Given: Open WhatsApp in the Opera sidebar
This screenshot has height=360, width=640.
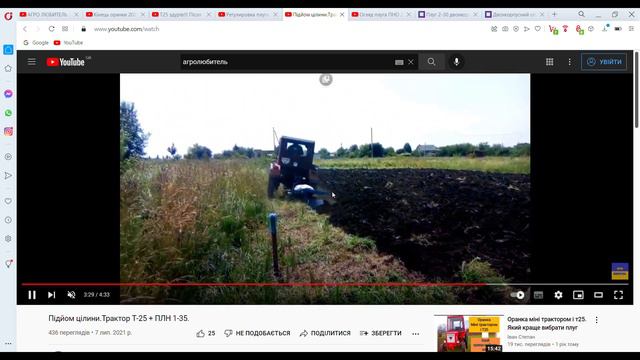Looking at the screenshot, I should [8, 113].
